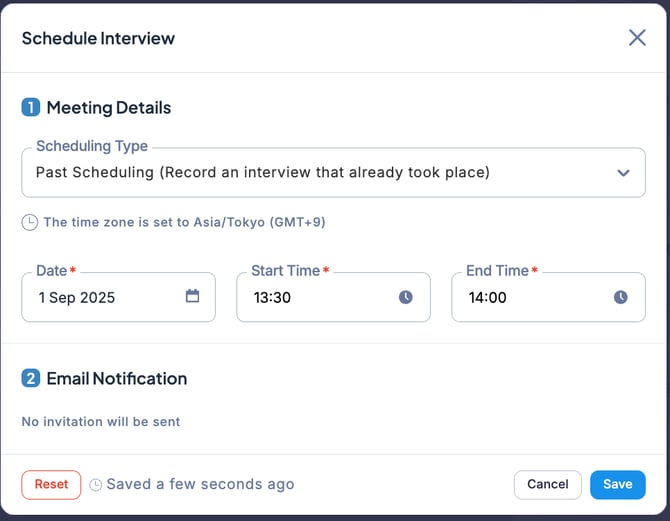Click the "No invitation will be sent" text
This screenshot has height=521, width=670.
[x=101, y=422]
